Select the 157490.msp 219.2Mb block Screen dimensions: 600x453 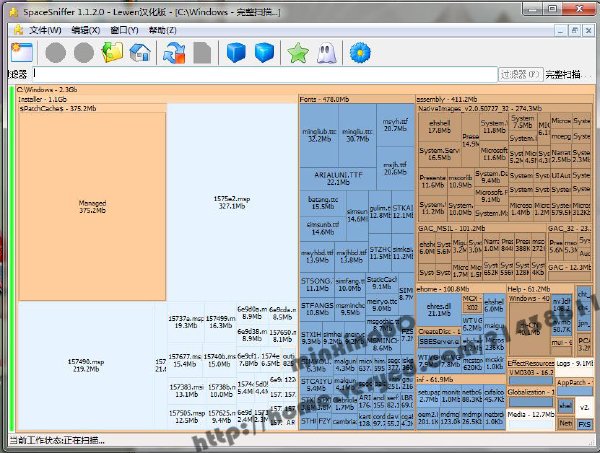(x=86, y=365)
